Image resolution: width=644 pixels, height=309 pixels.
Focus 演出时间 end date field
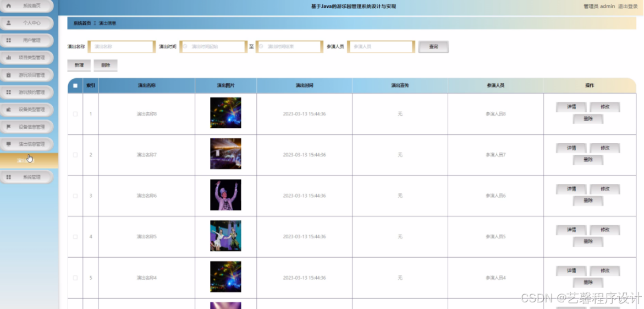point(290,46)
